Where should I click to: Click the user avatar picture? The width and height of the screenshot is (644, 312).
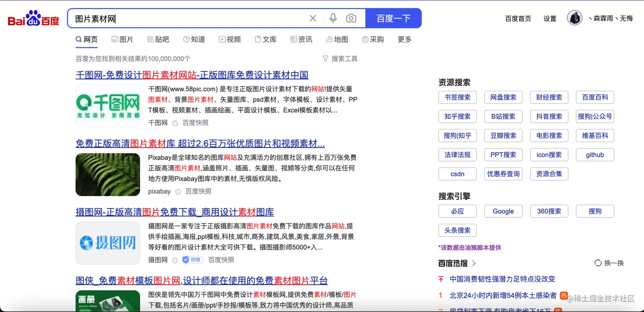point(575,18)
